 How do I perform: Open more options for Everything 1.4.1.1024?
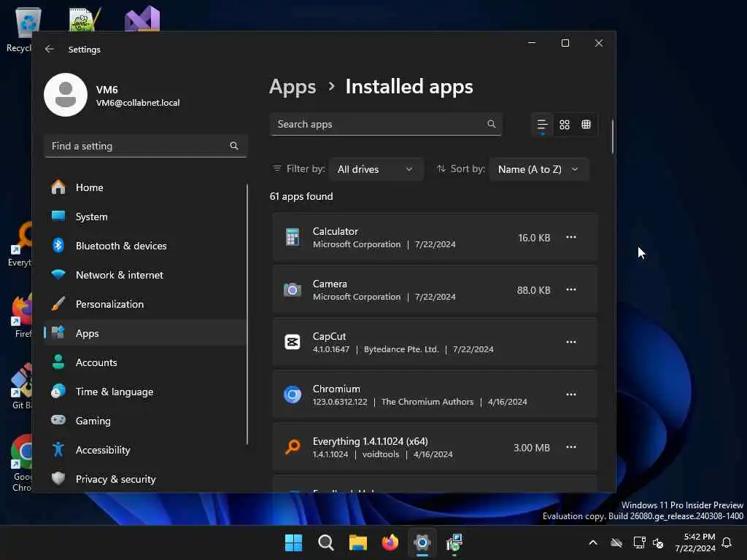point(570,447)
